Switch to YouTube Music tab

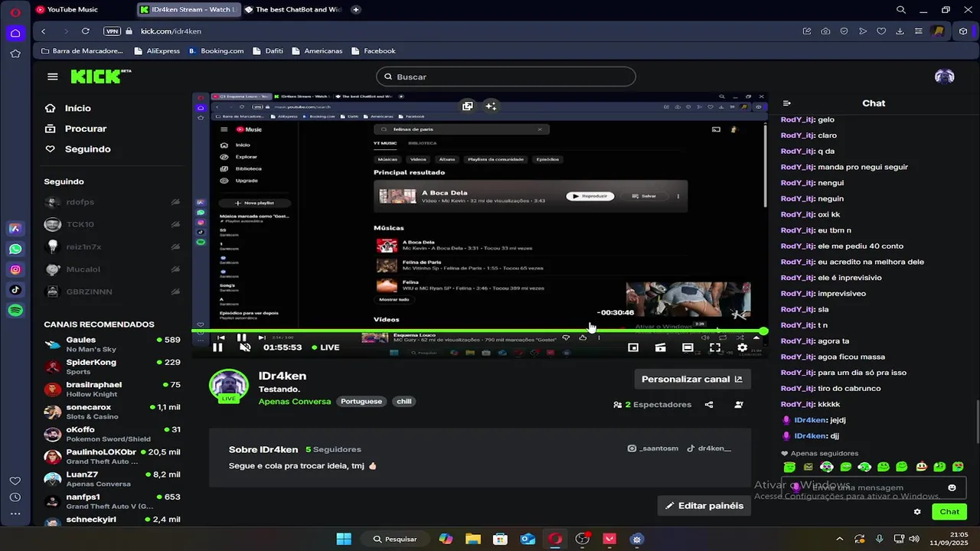click(84, 10)
